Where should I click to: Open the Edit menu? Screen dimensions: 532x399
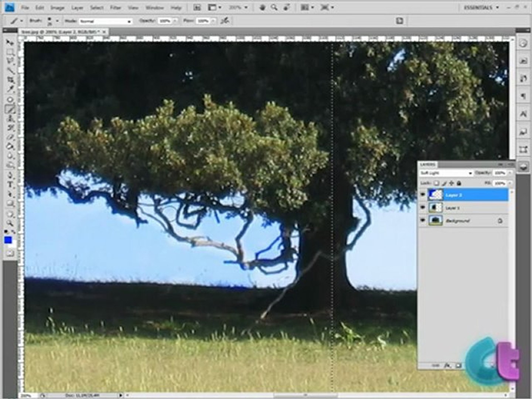point(40,7)
